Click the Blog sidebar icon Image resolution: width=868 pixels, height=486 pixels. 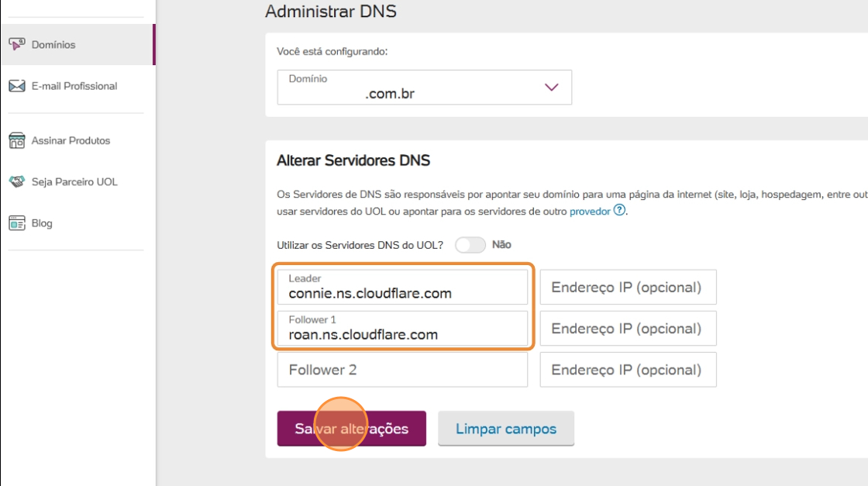click(x=17, y=223)
